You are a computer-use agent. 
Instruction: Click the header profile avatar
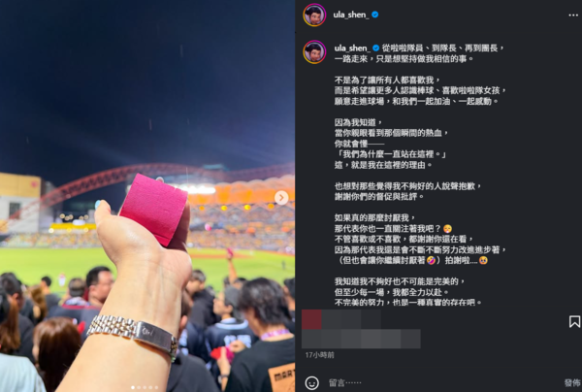(314, 15)
